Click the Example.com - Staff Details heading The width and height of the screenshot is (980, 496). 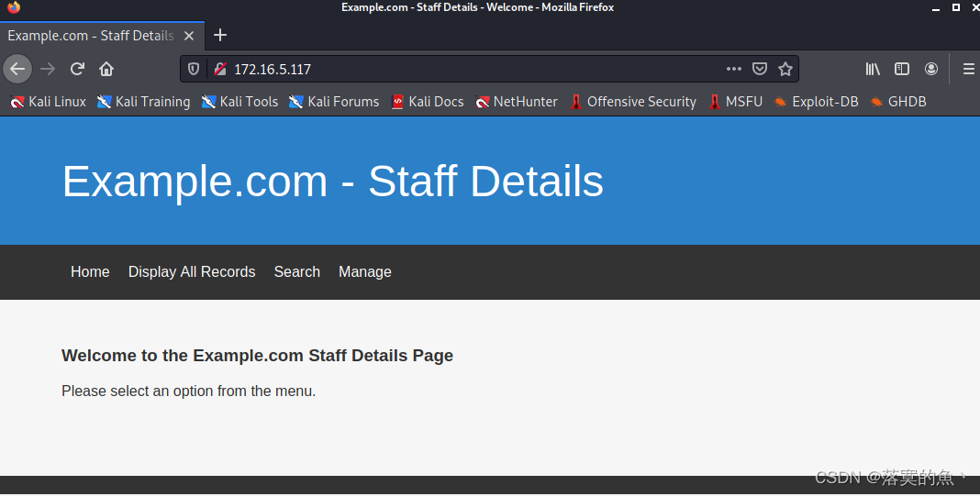[x=332, y=182]
